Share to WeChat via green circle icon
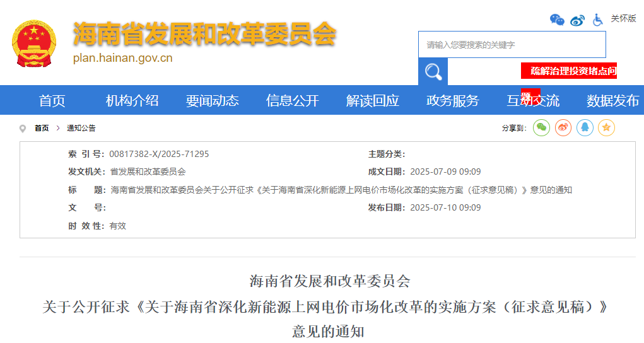The height and width of the screenshot is (343, 644). click(x=541, y=128)
